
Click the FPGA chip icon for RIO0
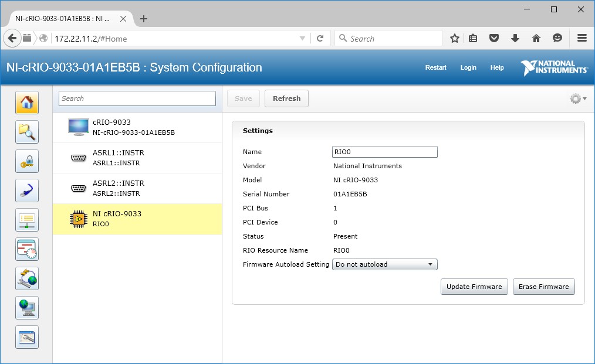pyautogui.click(x=79, y=219)
